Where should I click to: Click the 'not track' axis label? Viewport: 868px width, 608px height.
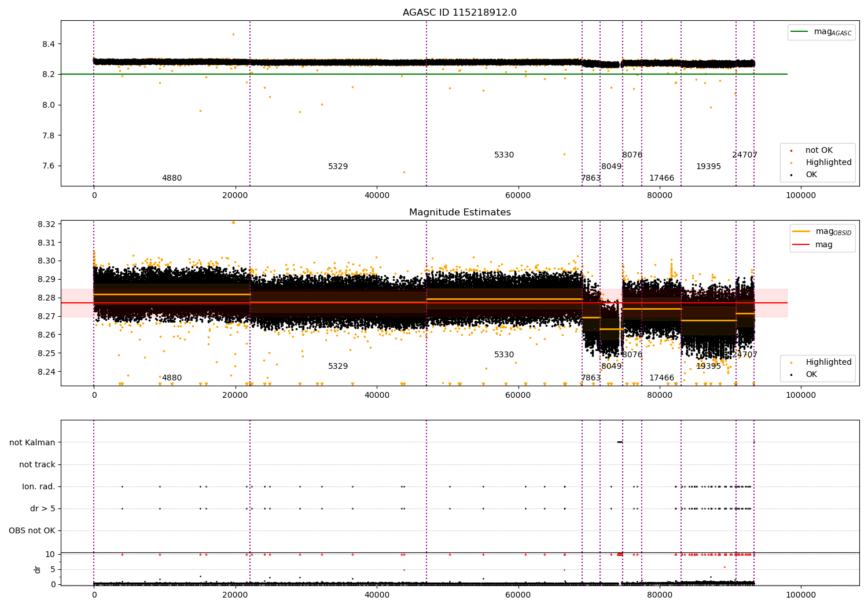point(37,464)
